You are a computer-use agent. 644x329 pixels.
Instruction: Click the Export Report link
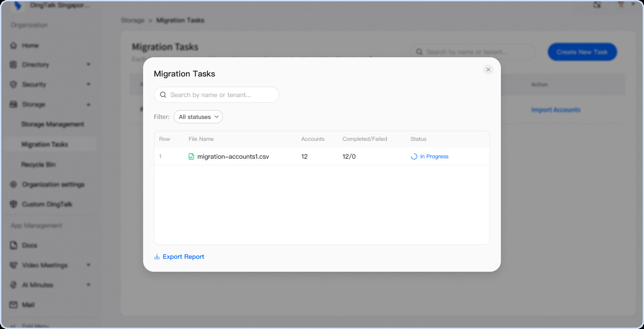[x=179, y=257]
